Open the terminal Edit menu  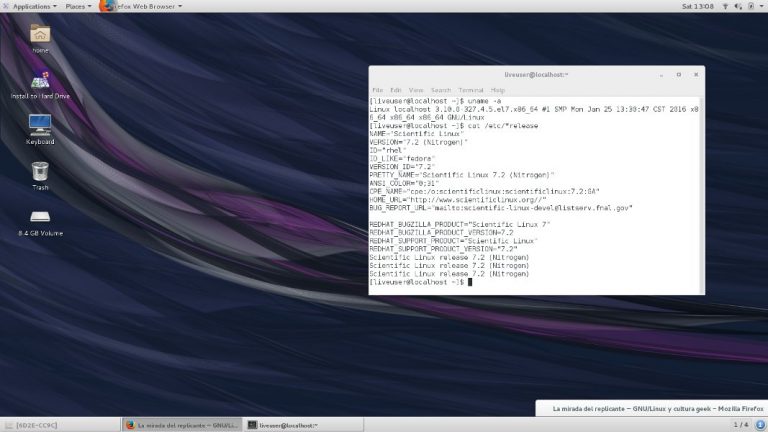[396, 90]
